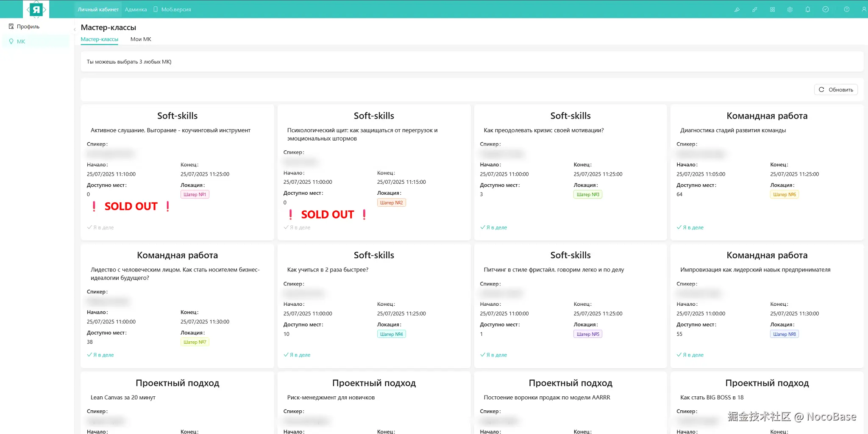Viewport: 868px width, 434px height.
Task: Collapse the left sidebar with the chevron
Action: coord(75,29)
